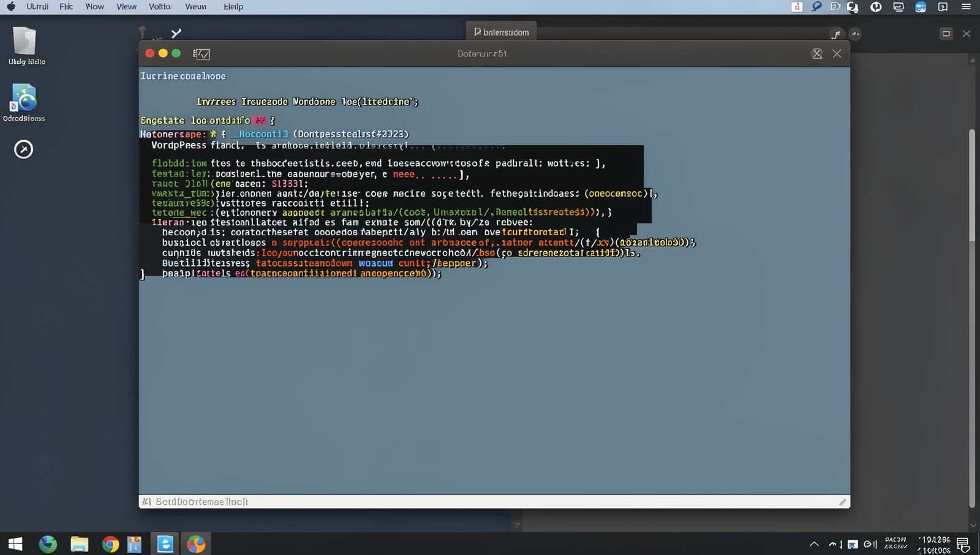Viewport: 980px width, 555px height.
Task: Select the bnlersudom tab
Action: tap(501, 32)
